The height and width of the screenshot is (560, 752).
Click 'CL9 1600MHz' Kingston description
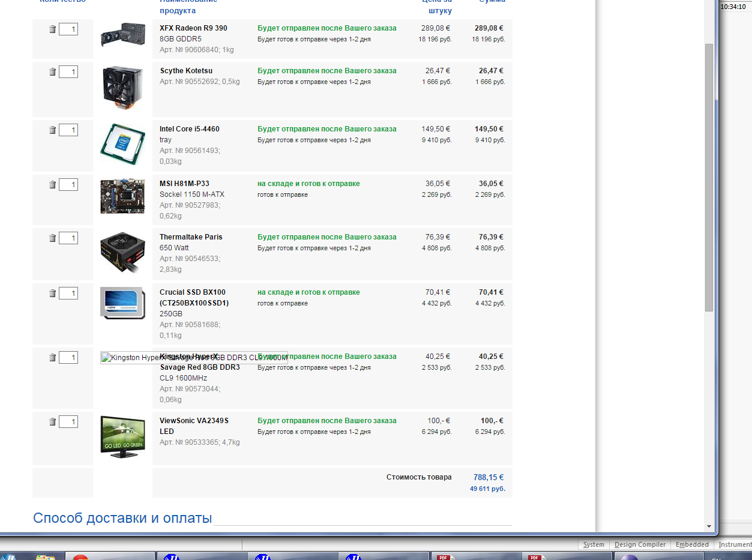pyautogui.click(x=183, y=378)
